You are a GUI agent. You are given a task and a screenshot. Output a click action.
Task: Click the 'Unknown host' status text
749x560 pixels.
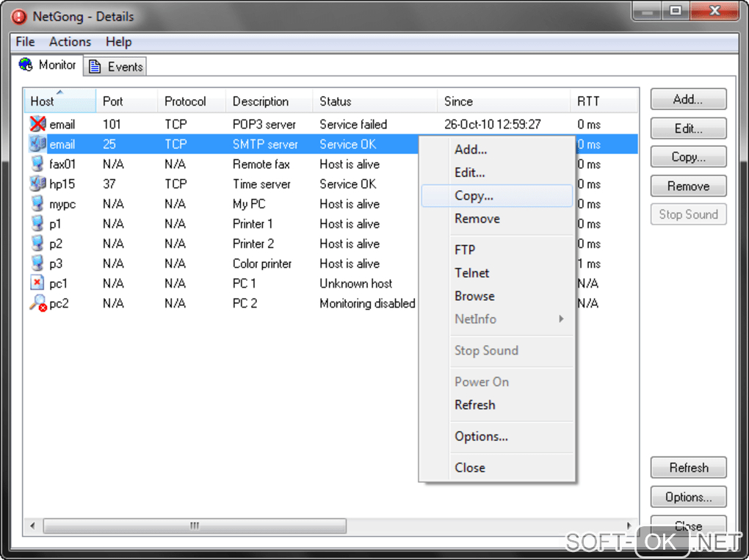coord(356,283)
